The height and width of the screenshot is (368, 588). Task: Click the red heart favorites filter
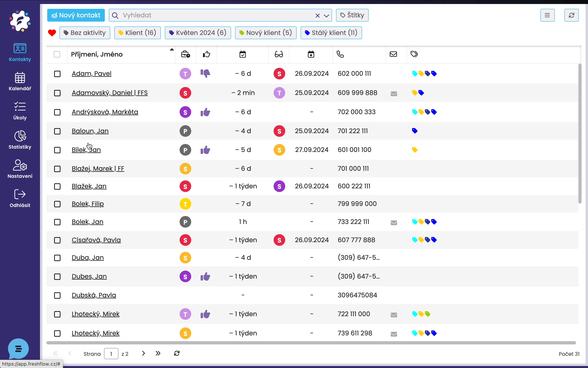tap(52, 33)
